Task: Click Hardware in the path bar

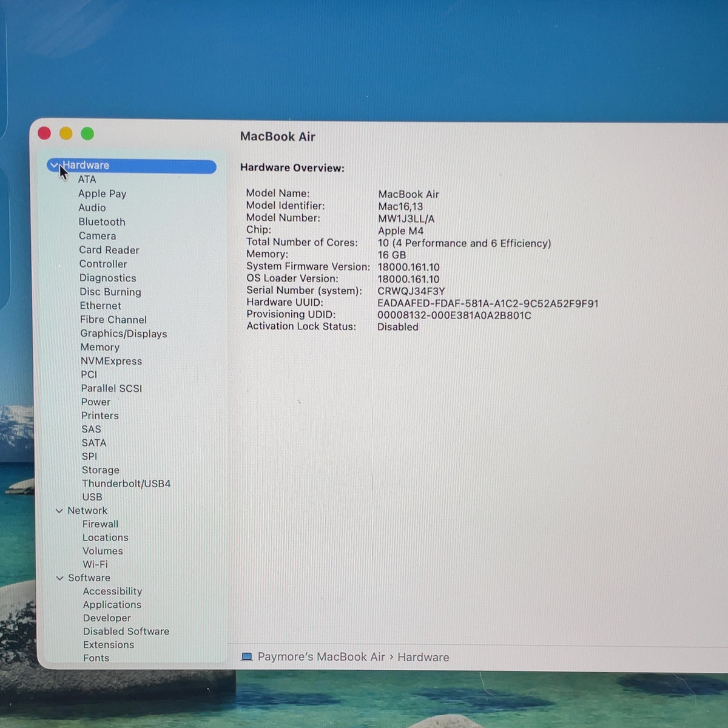Action: coord(423,657)
